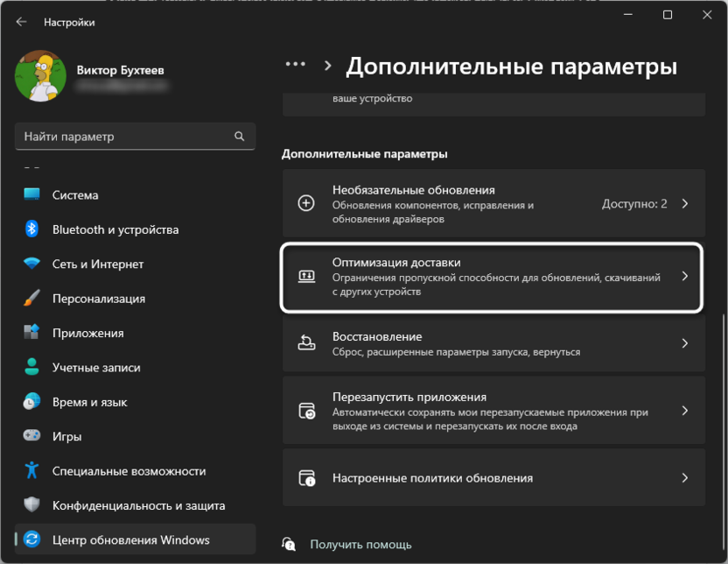Expand chevron on Необязательные обновления row
The height and width of the screenshot is (564, 728).
click(x=685, y=203)
